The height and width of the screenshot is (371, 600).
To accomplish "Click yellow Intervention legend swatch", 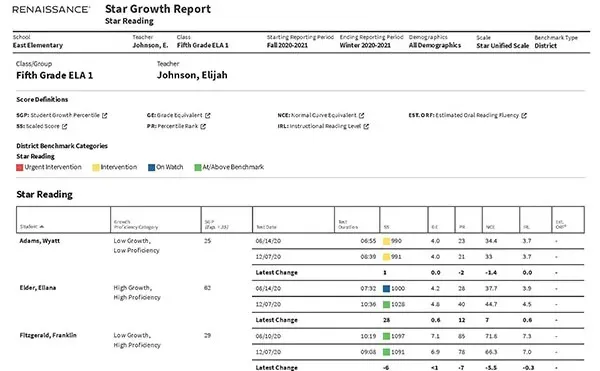I will [96, 168].
